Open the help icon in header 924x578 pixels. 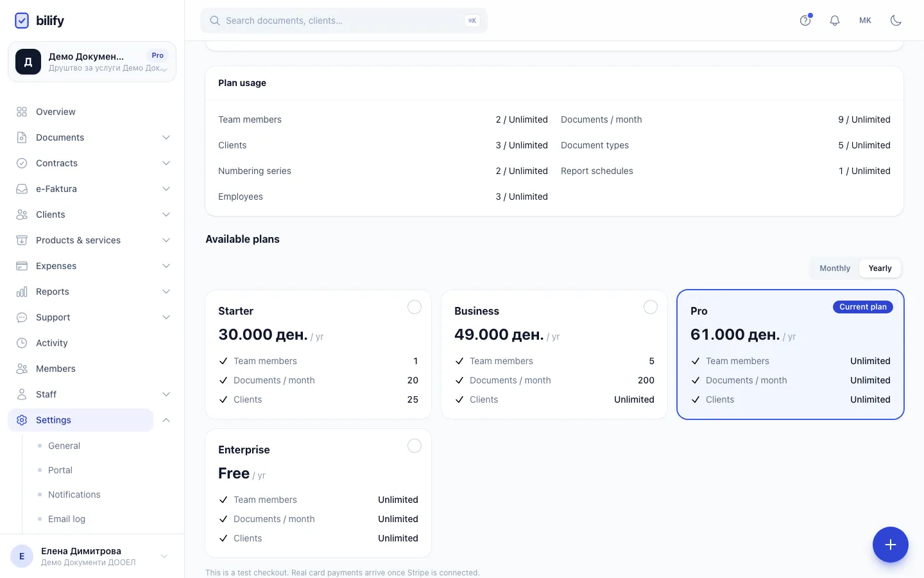tap(805, 21)
